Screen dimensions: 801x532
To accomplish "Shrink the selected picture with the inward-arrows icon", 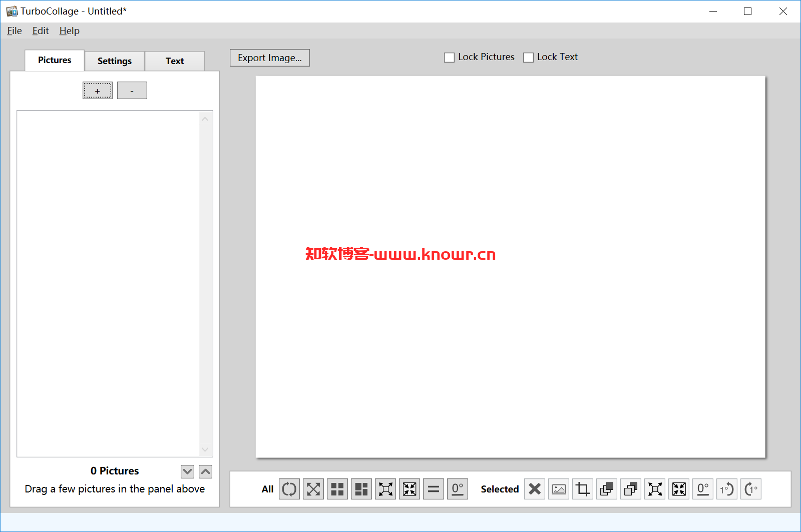I will (679, 489).
